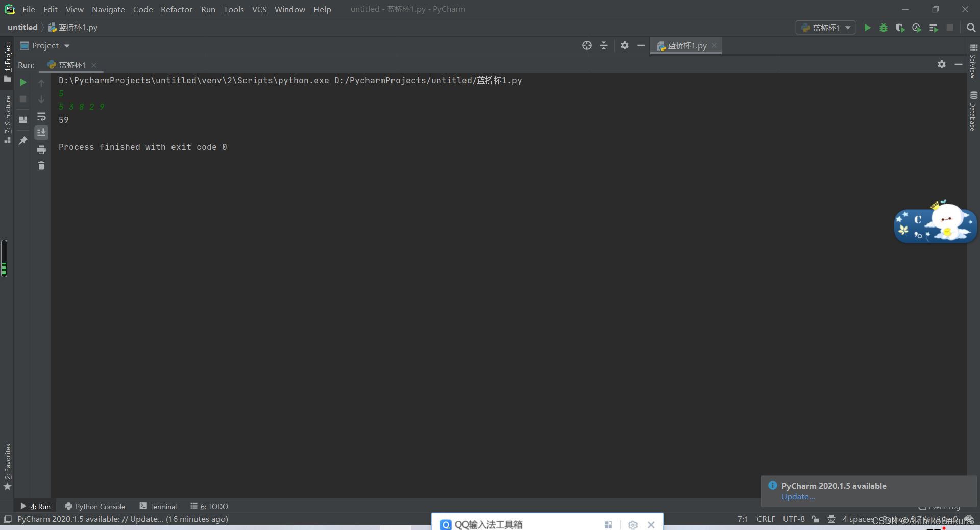Rerun the 蓝桥杯1 script
This screenshot has width=980, height=530.
pyautogui.click(x=23, y=82)
